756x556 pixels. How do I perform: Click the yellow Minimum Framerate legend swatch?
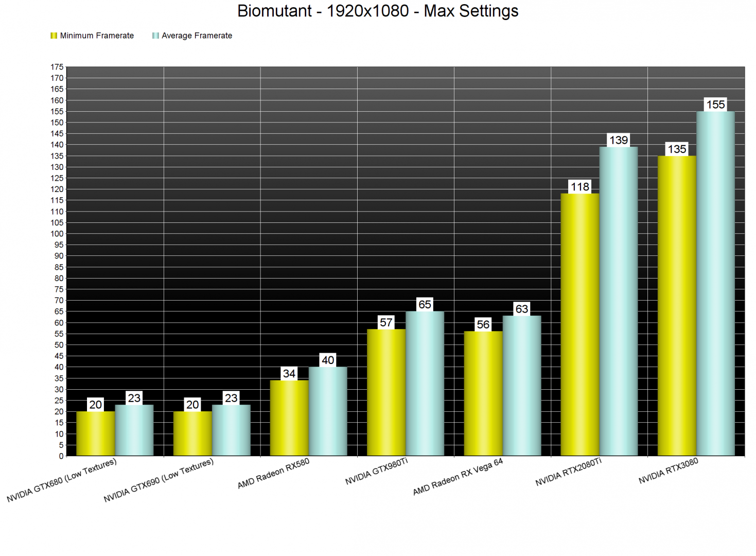coord(54,36)
